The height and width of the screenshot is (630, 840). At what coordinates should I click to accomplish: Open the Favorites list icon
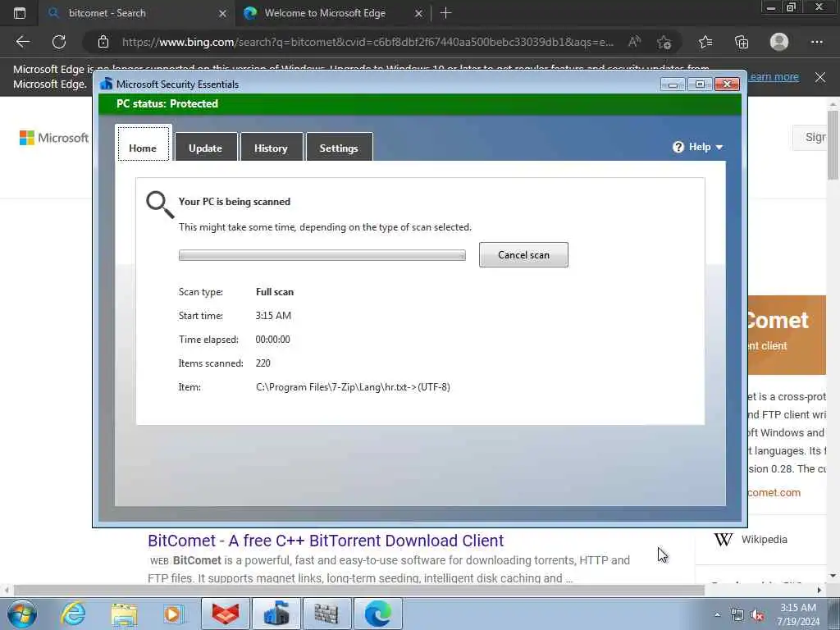point(705,42)
